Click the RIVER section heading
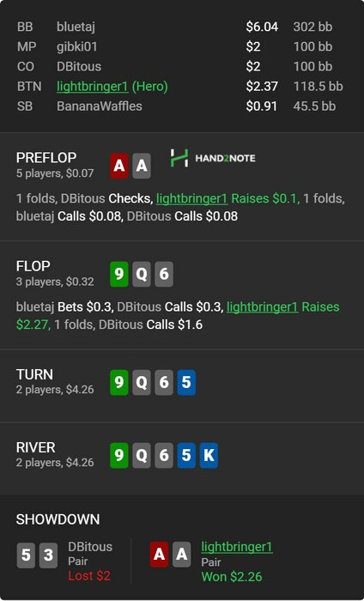Viewport: 364px width, 601px height. tap(36, 447)
